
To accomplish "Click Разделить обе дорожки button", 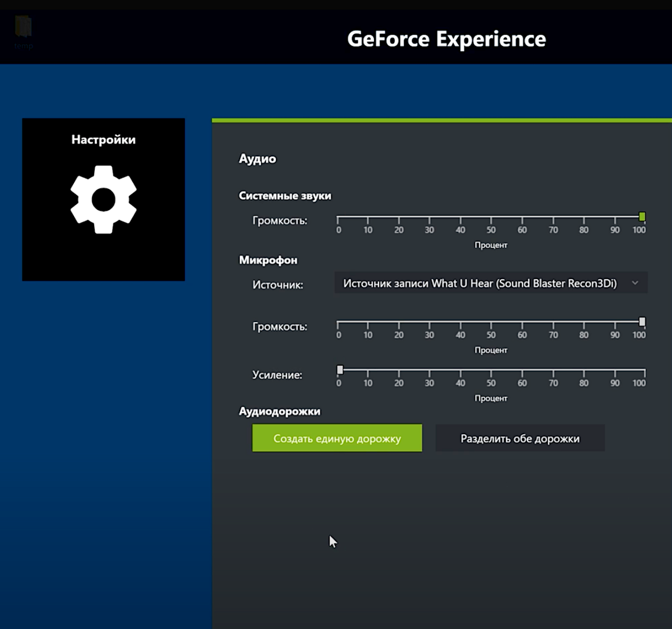I will 520,438.
